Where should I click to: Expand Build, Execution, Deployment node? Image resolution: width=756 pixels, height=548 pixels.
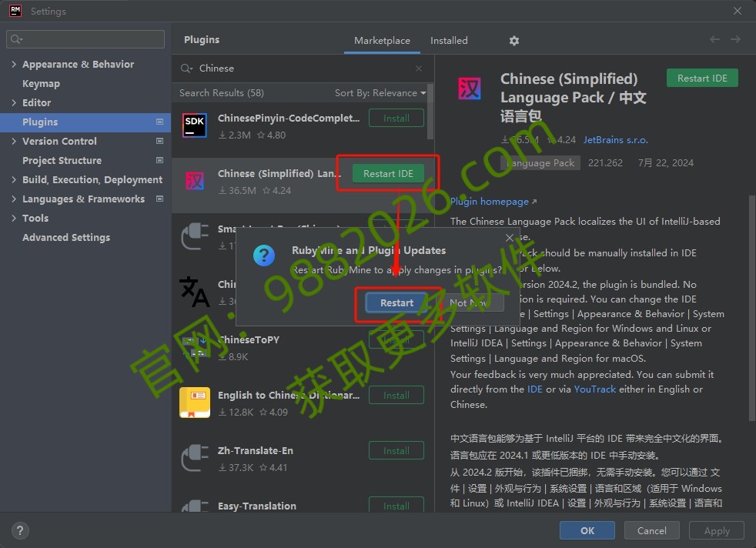(14, 179)
